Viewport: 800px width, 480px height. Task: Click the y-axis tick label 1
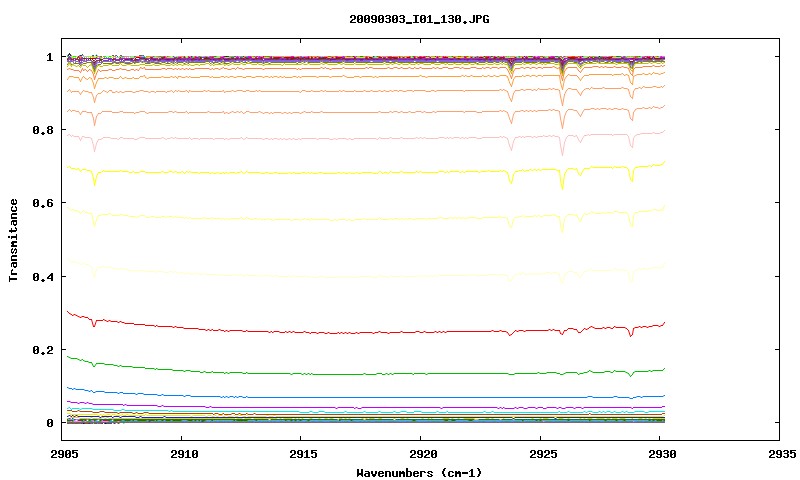[x=49, y=57]
